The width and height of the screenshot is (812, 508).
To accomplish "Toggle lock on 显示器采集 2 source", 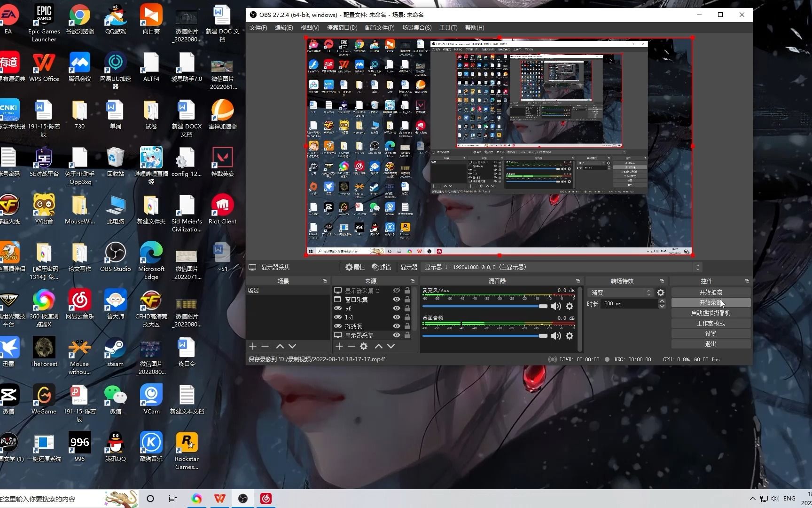I will tap(407, 291).
